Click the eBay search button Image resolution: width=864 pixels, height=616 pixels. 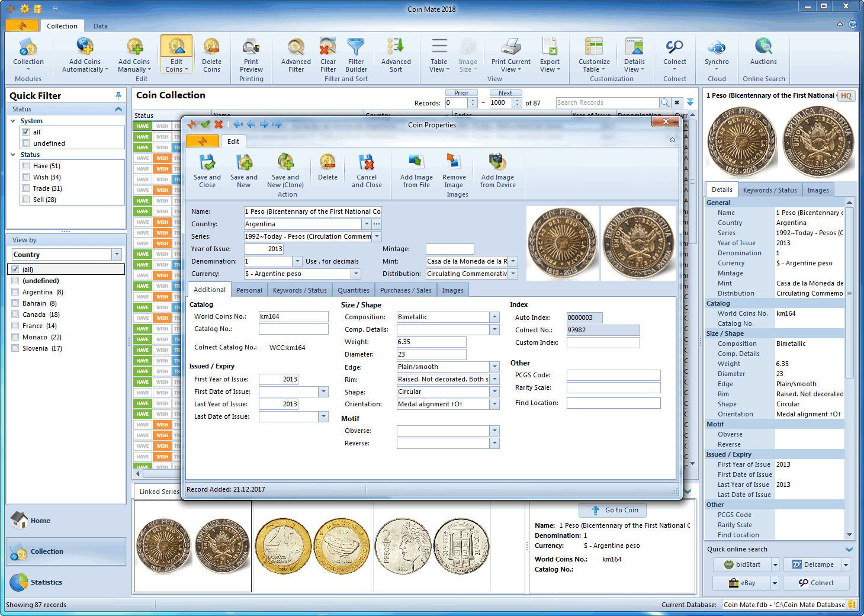click(742, 583)
